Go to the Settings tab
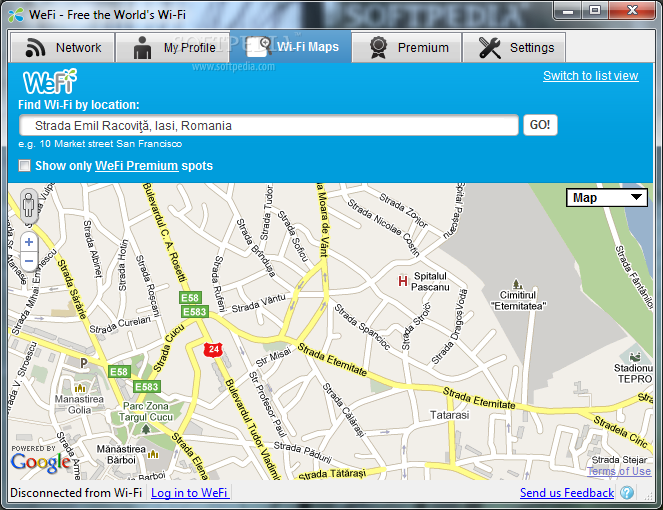The width and height of the screenshot is (663, 510). pos(514,47)
